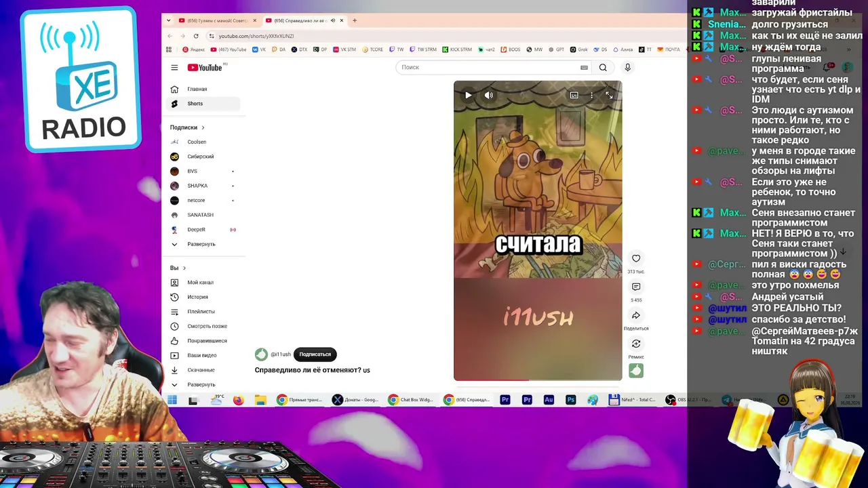The width and height of the screenshot is (868, 488).
Task: Mute the Shorts video volume
Action: coord(489,95)
